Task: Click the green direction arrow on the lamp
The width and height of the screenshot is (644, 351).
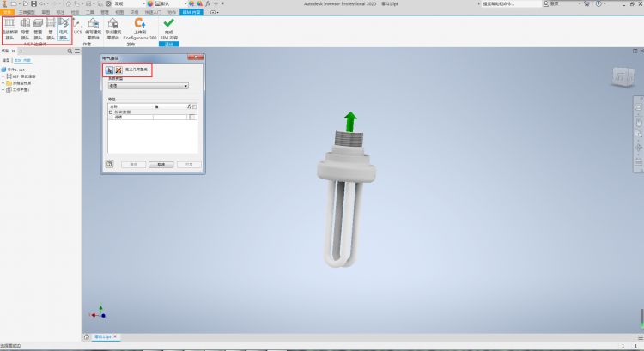Action: (350, 122)
